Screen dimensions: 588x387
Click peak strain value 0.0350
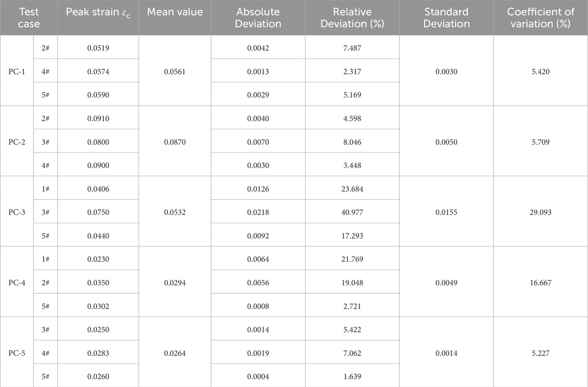pyautogui.click(x=98, y=282)
